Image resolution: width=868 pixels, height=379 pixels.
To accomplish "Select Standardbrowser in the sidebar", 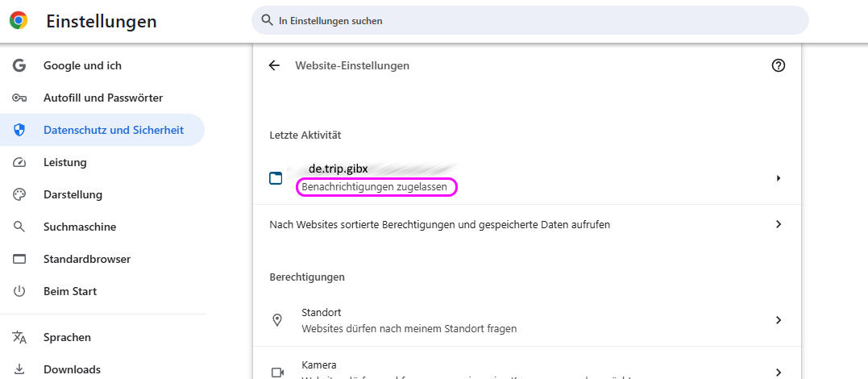I will pos(87,259).
